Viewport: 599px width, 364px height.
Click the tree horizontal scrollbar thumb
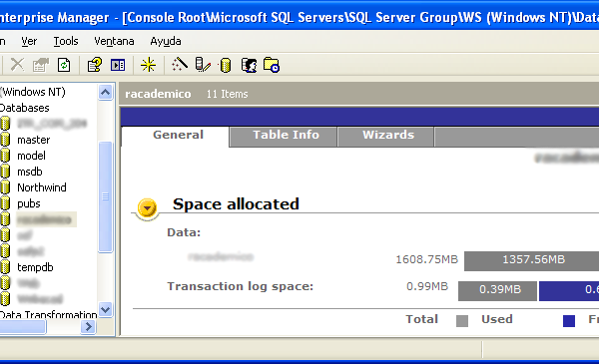23,327
